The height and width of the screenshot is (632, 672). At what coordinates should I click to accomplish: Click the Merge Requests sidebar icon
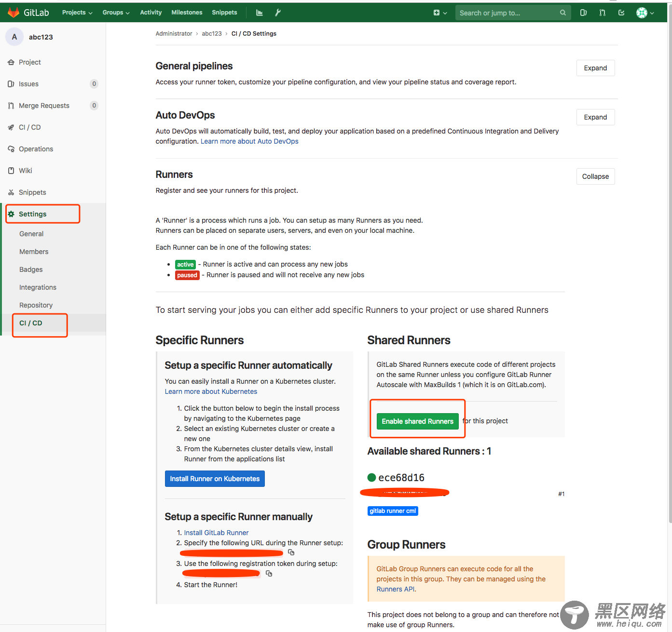coord(11,106)
